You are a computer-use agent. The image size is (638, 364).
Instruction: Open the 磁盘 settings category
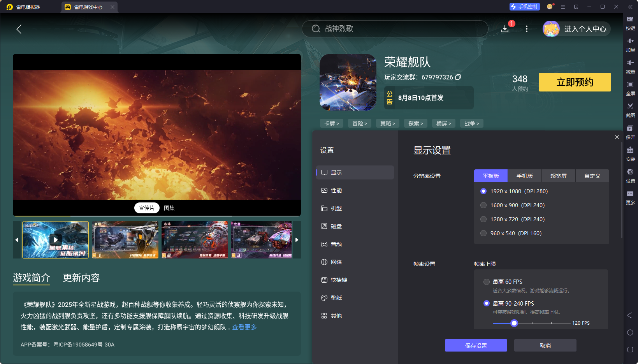coord(355,226)
